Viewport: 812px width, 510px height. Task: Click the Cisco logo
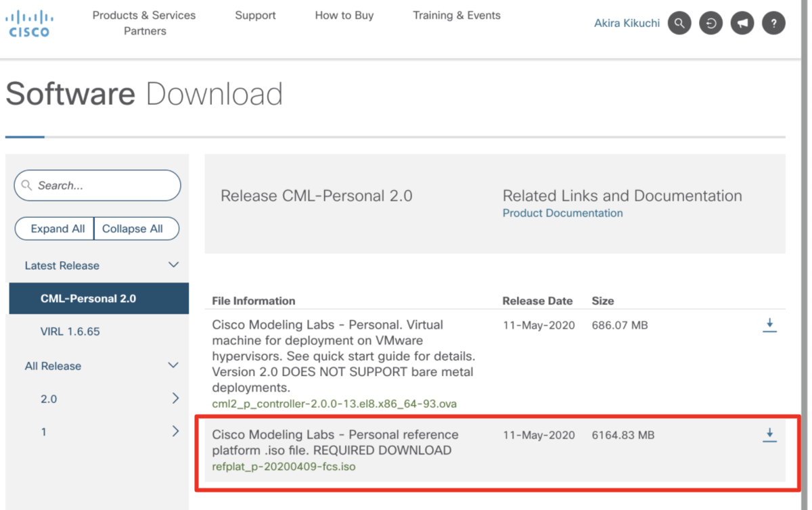[x=28, y=23]
